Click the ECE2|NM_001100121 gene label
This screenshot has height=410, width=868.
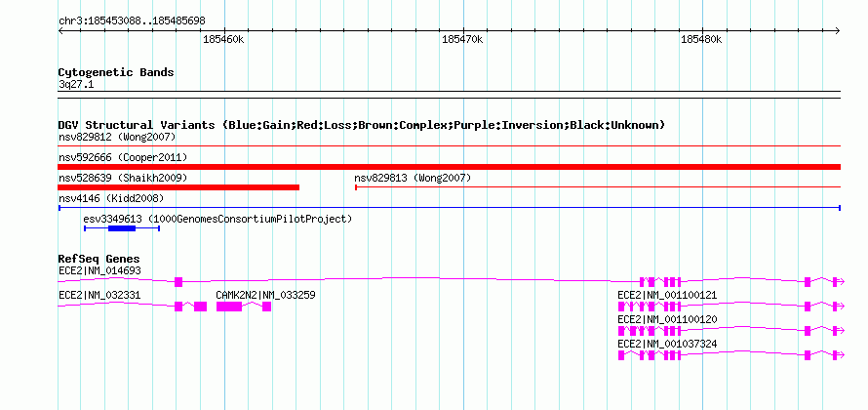point(667,296)
